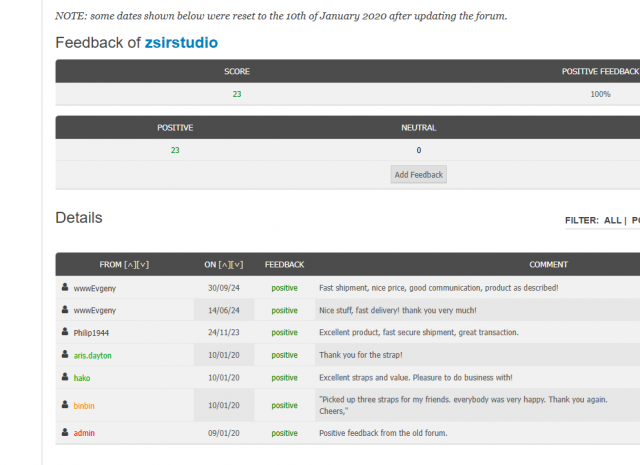This screenshot has height=465, width=640.
Task: Click the 100% positive feedback value
Action: [x=600, y=94]
